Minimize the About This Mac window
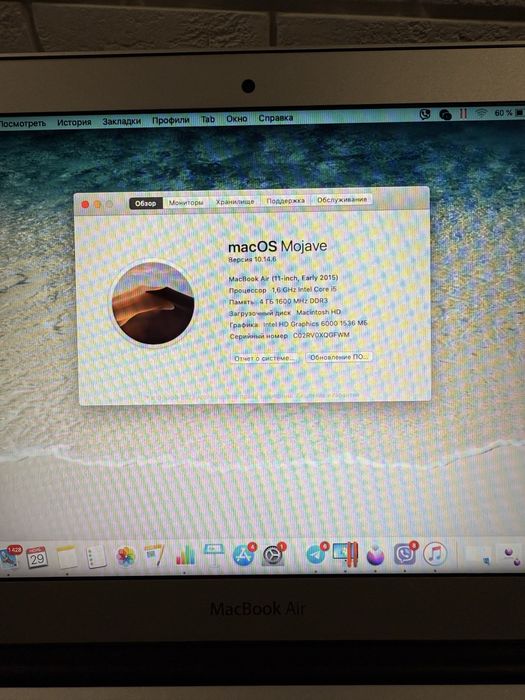The image size is (525, 700). pyautogui.click(x=97, y=204)
